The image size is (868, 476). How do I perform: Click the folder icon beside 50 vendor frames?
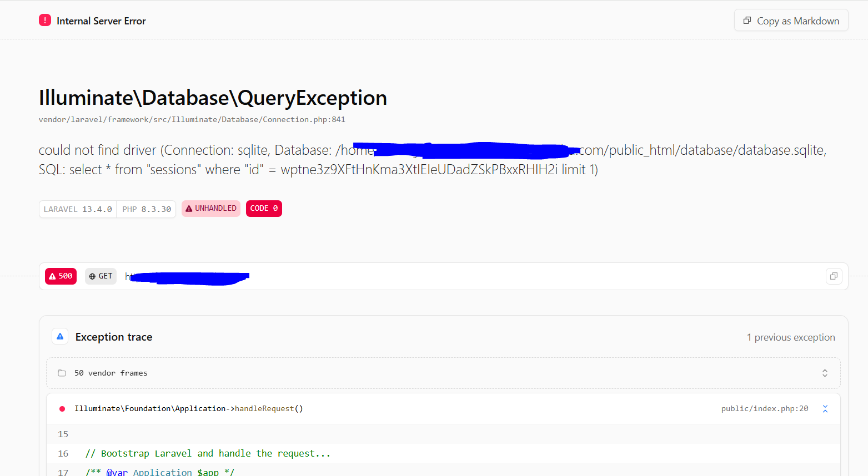(62, 373)
